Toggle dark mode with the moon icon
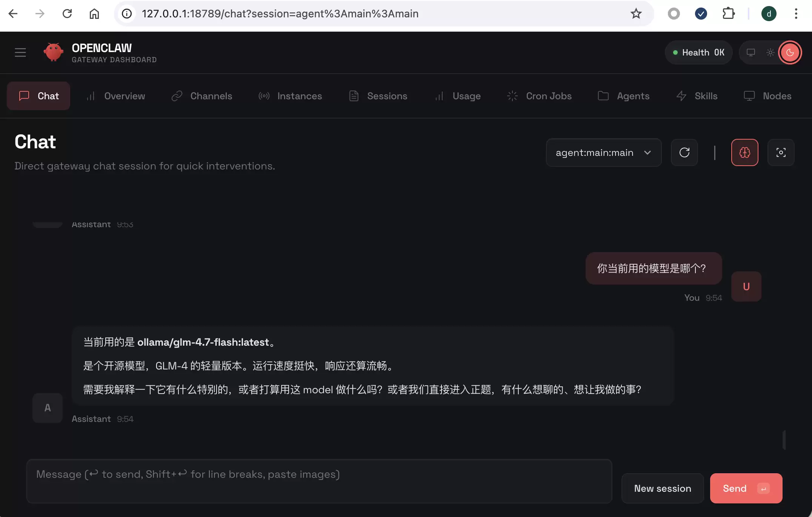 pos(790,52)
